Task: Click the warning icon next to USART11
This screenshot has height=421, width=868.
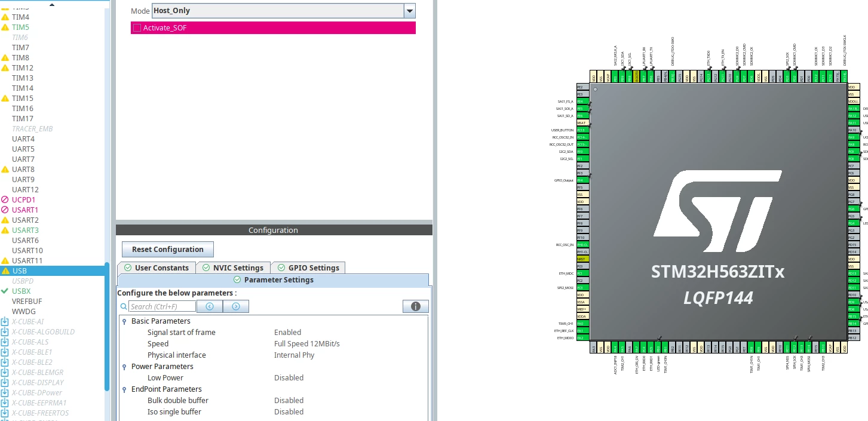Action: point(5,261)
